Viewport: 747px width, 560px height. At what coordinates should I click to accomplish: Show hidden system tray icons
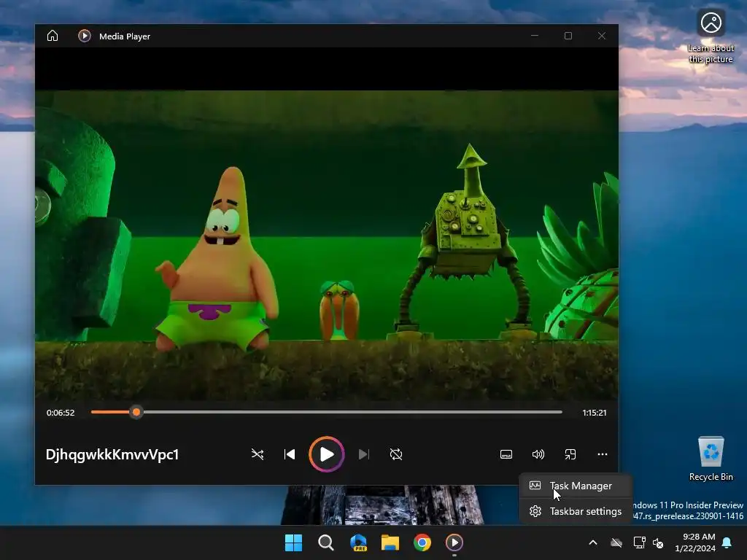pos(593,542)
